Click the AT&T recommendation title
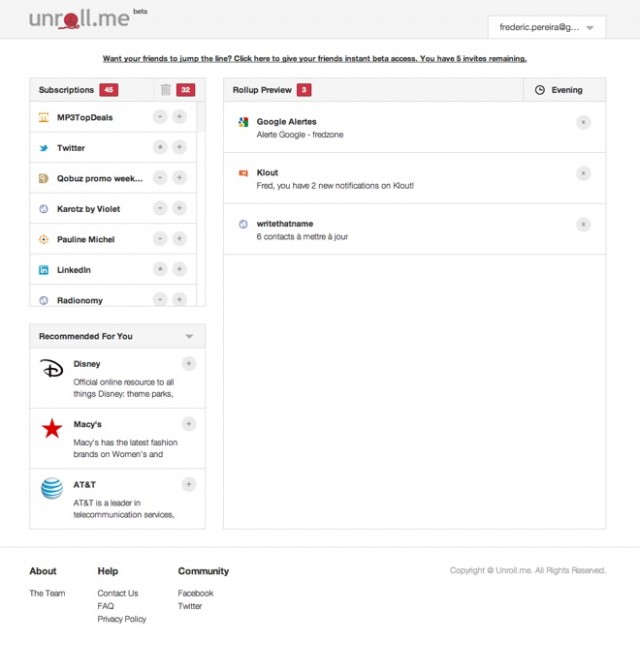640x672 pixels. click(x=84, y=485)
